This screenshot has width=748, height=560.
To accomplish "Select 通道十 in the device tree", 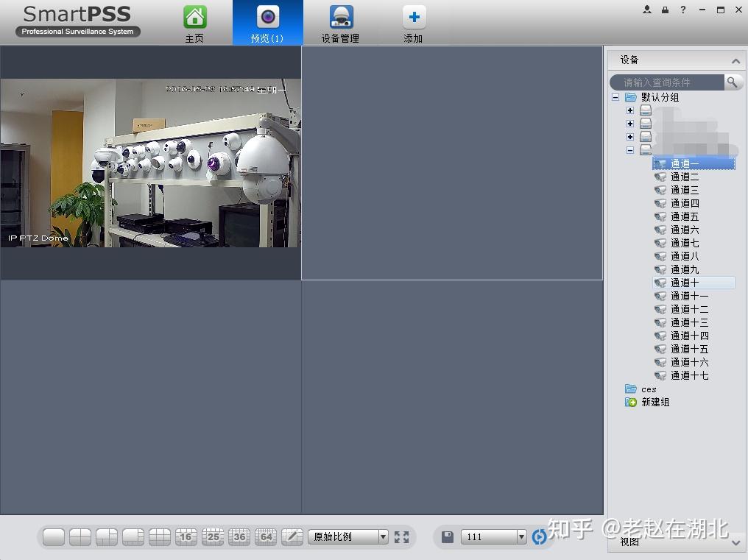I will (x=685, y=283).
